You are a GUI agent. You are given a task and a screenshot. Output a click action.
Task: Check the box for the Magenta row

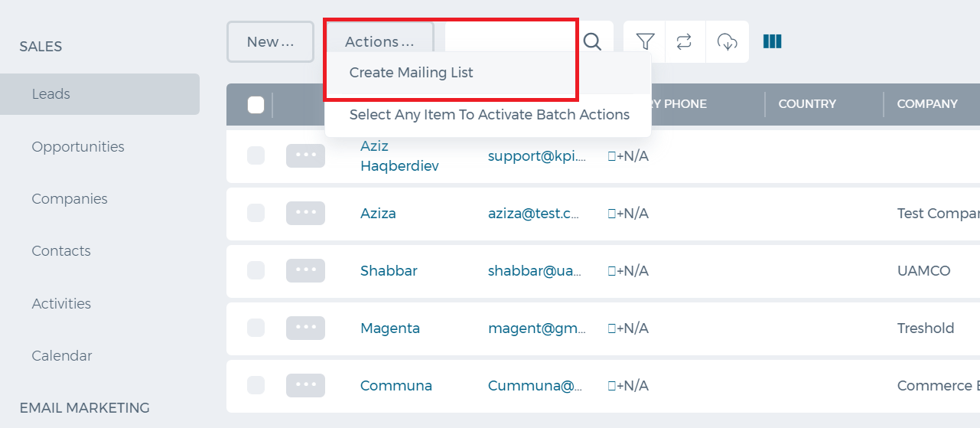click(x=256, y=328)
